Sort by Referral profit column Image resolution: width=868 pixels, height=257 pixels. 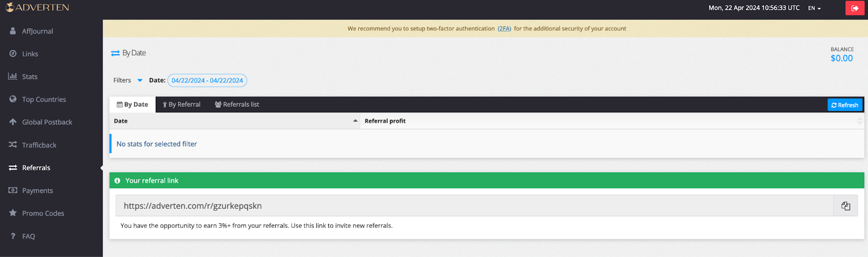(x=612, y=121)
